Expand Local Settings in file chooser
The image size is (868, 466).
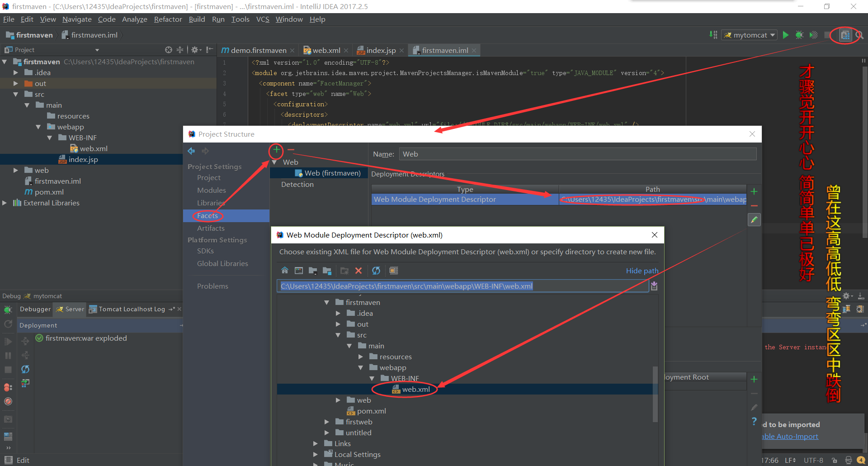(316, 454)
